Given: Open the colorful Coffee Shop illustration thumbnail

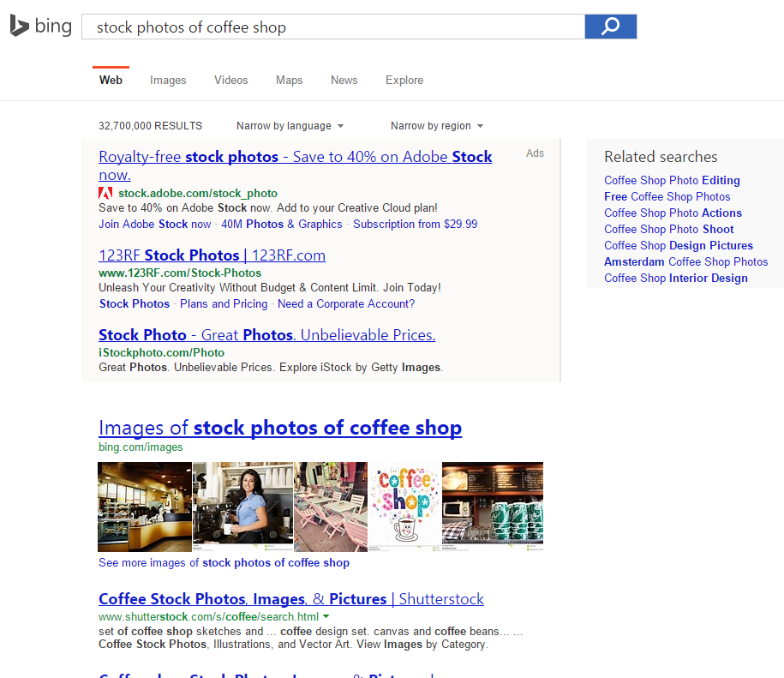Looking at the screenshot, I should pos(404,506).
